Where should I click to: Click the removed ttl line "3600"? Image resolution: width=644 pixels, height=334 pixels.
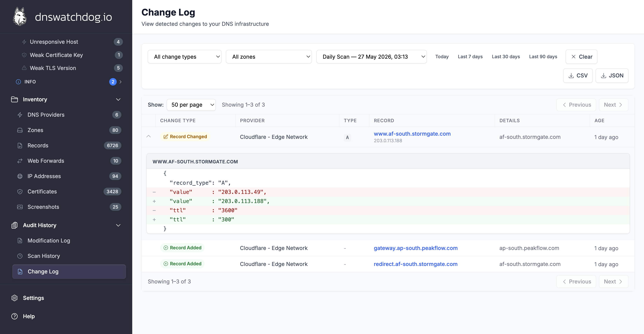[x=388, y=210]
